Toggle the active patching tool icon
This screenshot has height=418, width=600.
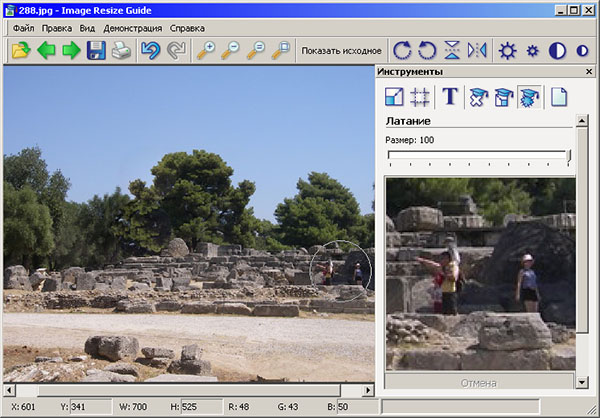coord(530,97)
